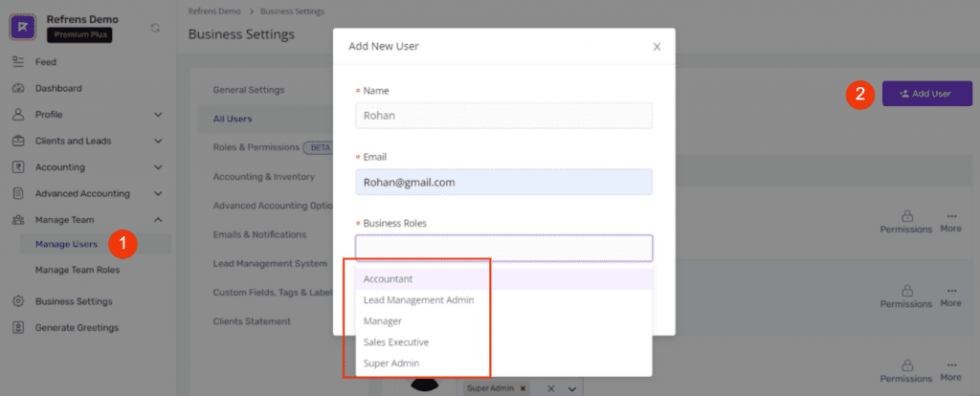Image resolution: width=980 pixels, height=396 pixels.
Task: Open the first row More menu
Action: pos(950,222)
